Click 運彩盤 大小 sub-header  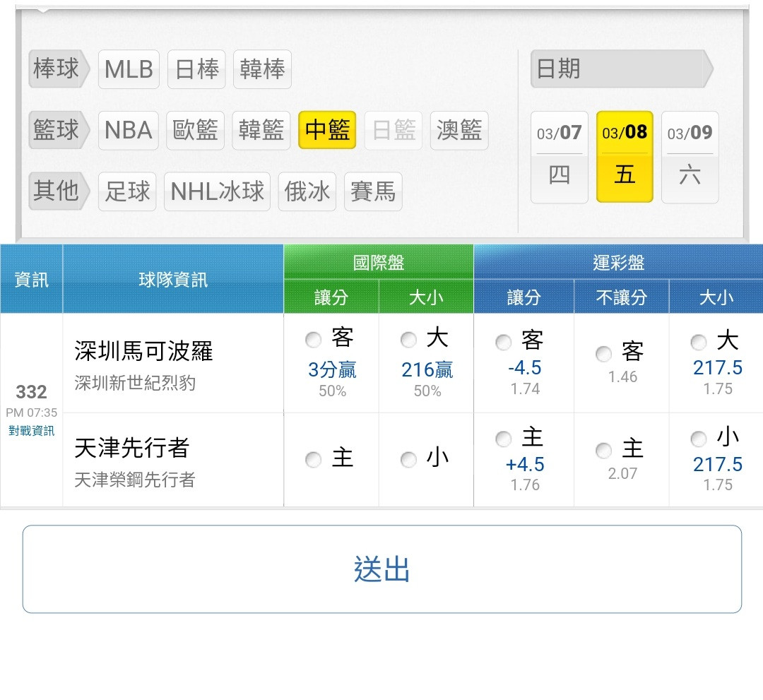tap(716, 297)
